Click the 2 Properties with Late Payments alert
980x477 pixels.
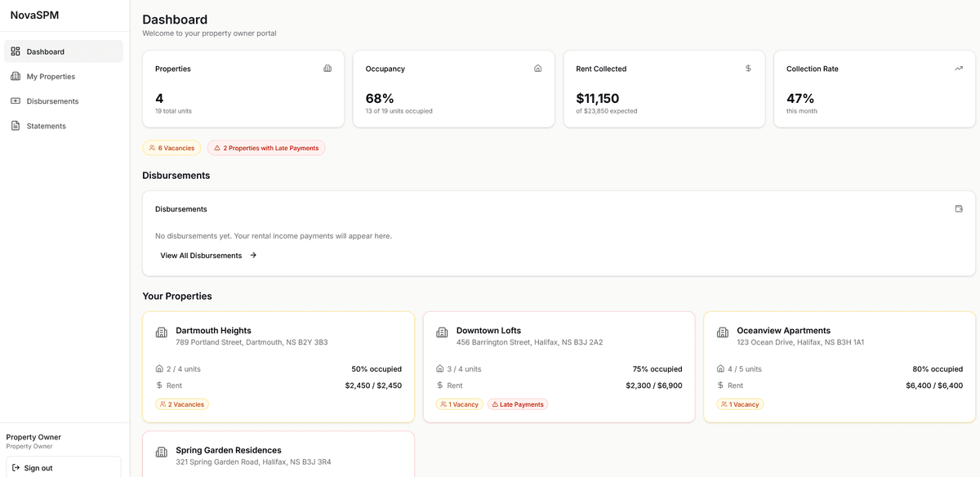click(266, 148)
